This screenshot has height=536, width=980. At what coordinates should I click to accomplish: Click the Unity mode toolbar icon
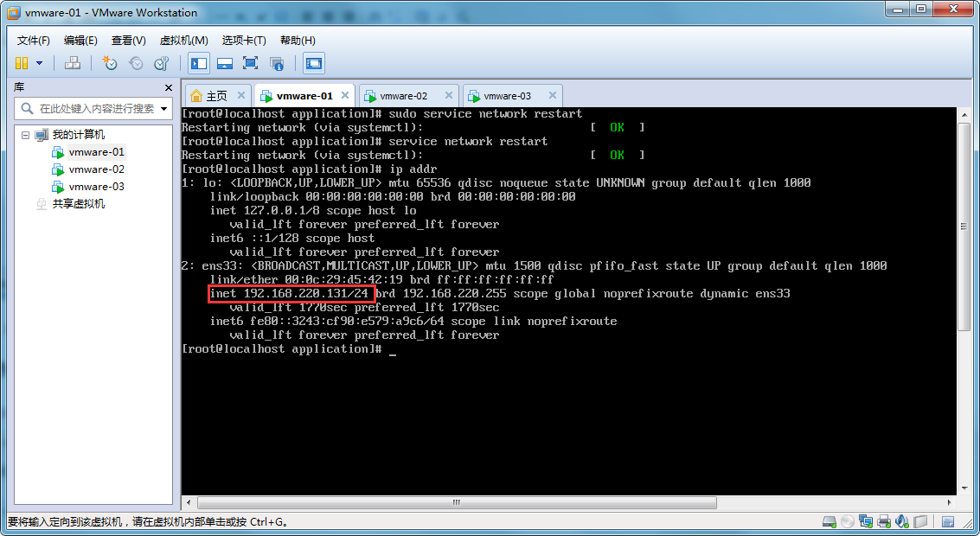coord(276,63)
